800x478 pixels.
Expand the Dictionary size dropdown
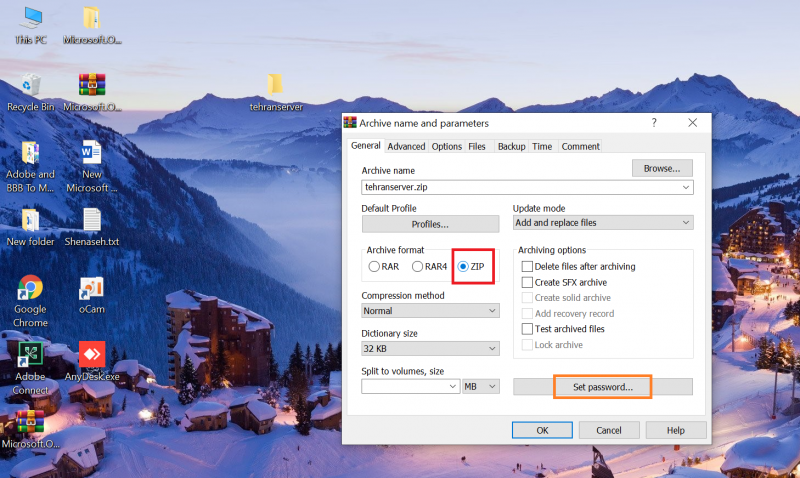click(x=430, y=348)
